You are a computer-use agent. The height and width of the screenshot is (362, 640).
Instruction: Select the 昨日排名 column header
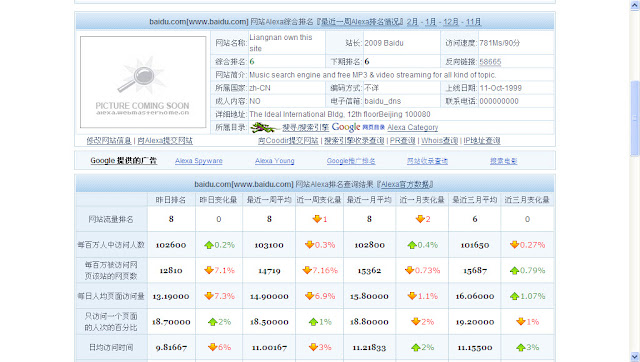(x=171, y=200)
